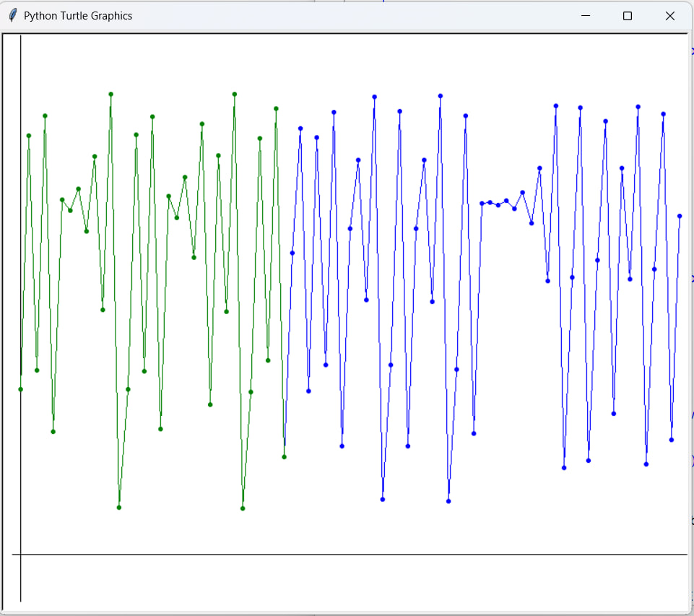This screenshot has width=694, height=616.
Task: Click the first blue data point
Action: pyautogui.click(x=292, y=253)
